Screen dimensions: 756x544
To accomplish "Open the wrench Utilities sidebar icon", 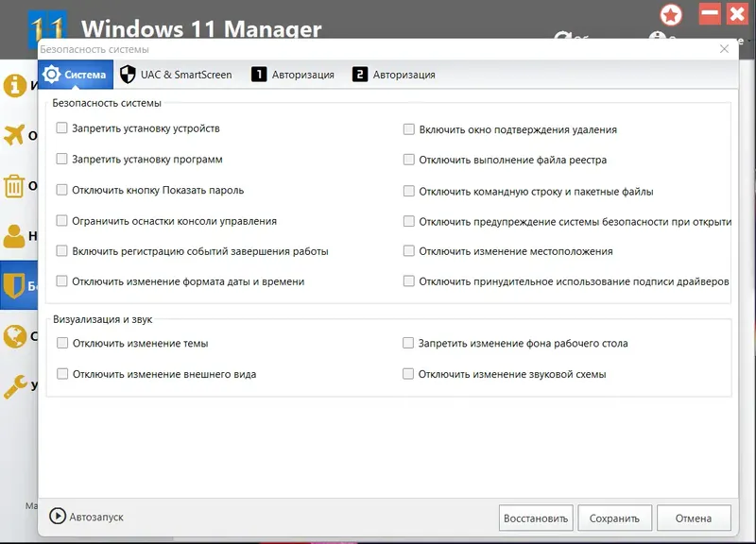I will click(15, 386).
